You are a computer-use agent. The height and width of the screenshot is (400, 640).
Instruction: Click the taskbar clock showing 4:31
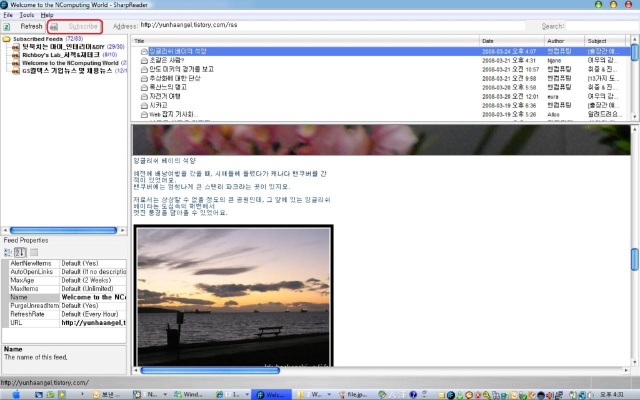(x=611, y=394)
